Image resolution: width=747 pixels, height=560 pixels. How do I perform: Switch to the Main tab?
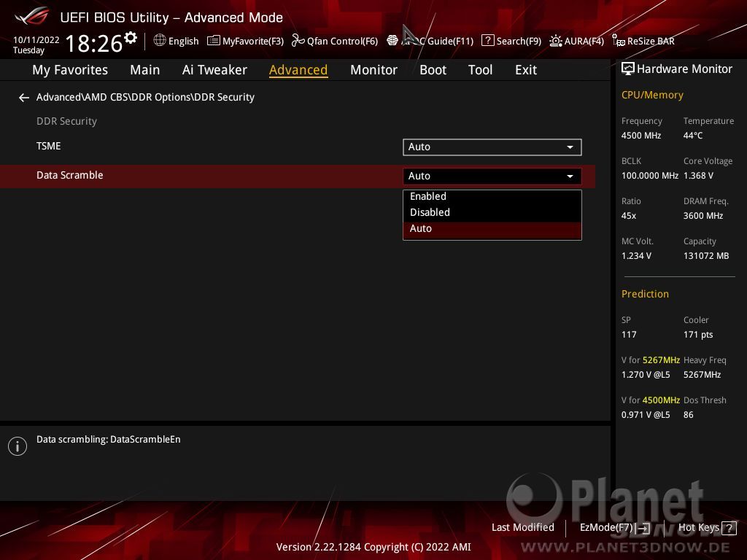coord(145,70)
